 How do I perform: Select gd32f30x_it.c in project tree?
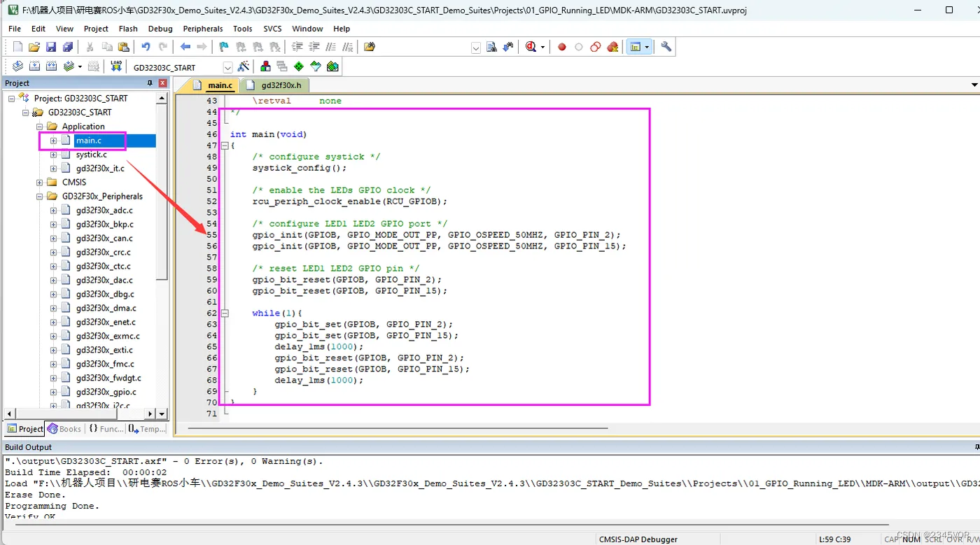(x=100, y=169)
